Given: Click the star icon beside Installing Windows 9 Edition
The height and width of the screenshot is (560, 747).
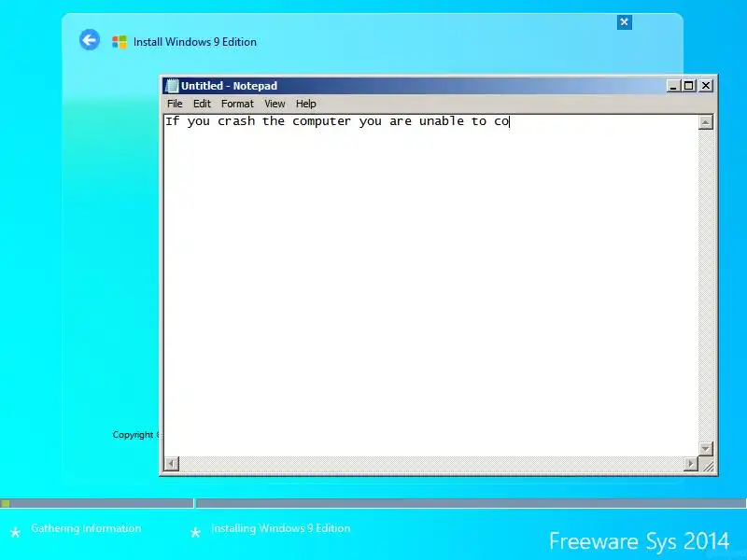Looking at the screenshot, I should coord(195,532).
